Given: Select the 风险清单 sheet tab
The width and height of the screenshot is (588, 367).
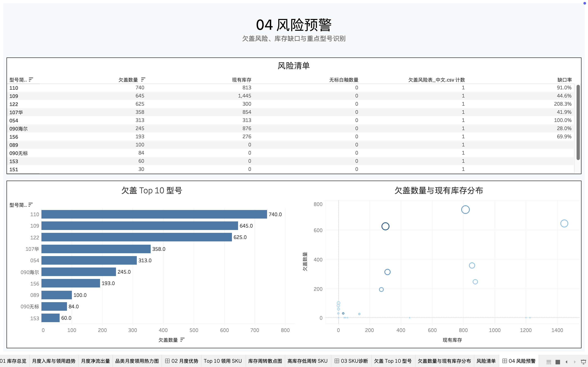Looking at the screenshot, I should point(486,361).
